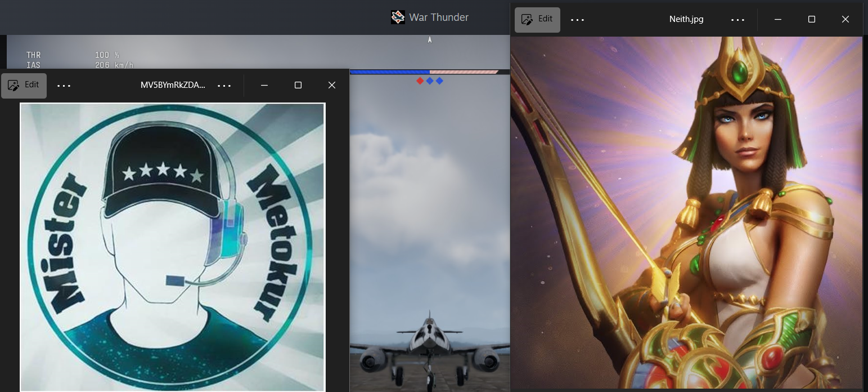Click the Neith character artwork

point(686,213)
